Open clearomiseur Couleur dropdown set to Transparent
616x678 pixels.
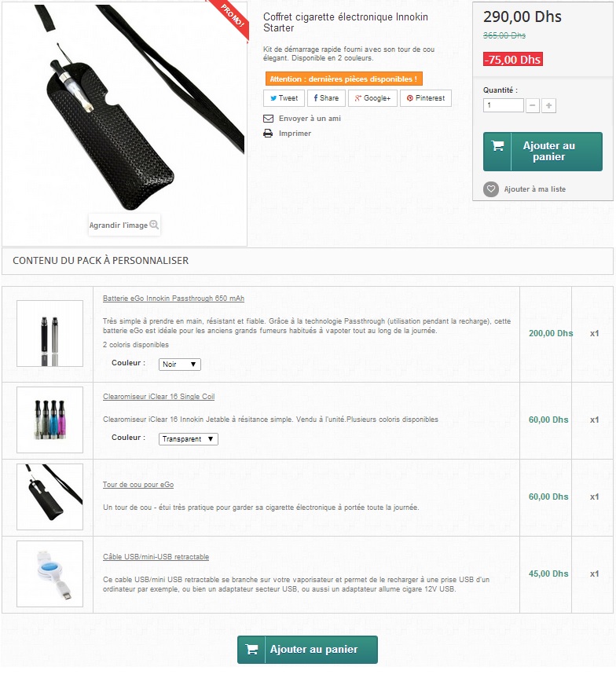click(188, 439)
